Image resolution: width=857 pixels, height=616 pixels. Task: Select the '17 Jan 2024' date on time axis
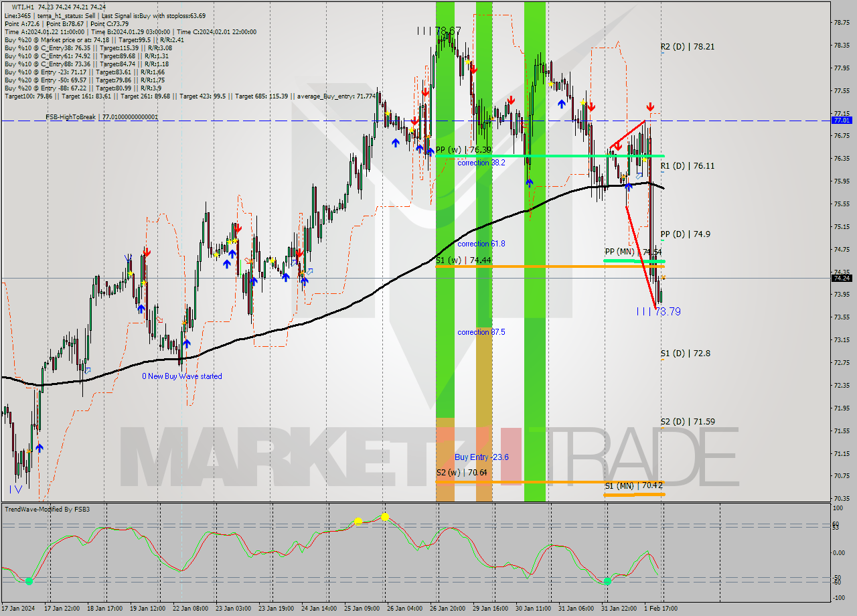(x=18, y=609)
